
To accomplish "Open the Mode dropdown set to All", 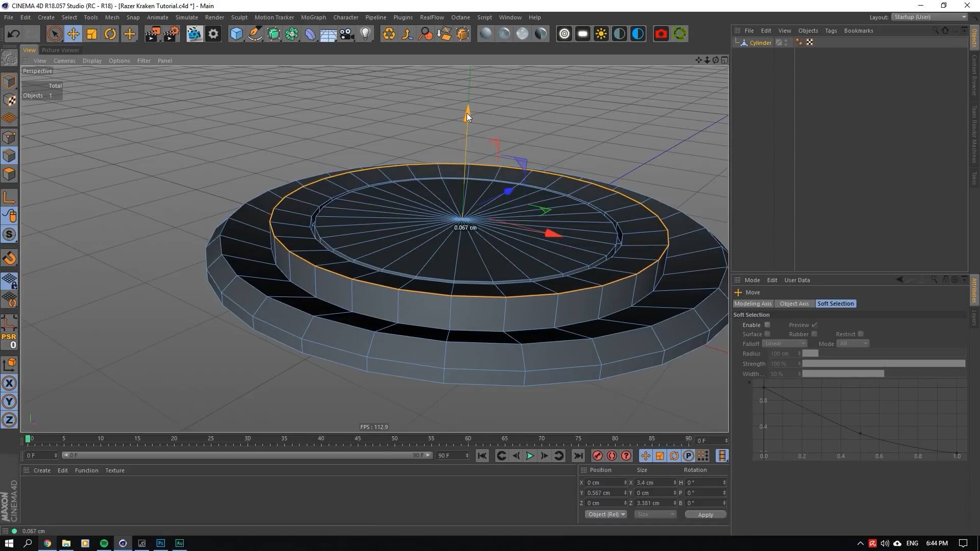I will tap(852, 343).
